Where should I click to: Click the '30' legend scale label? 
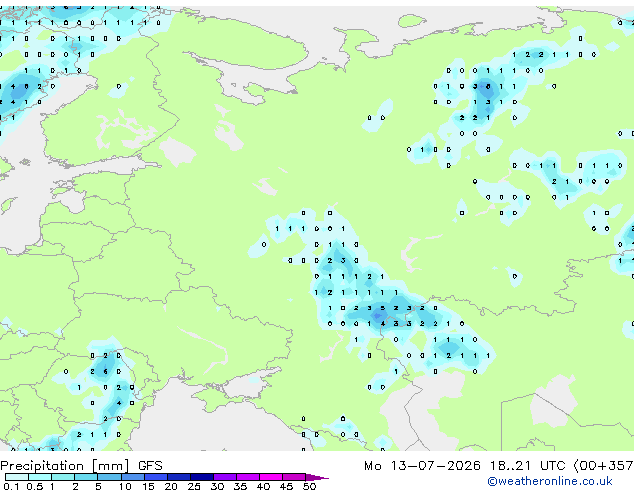[217, 486]
